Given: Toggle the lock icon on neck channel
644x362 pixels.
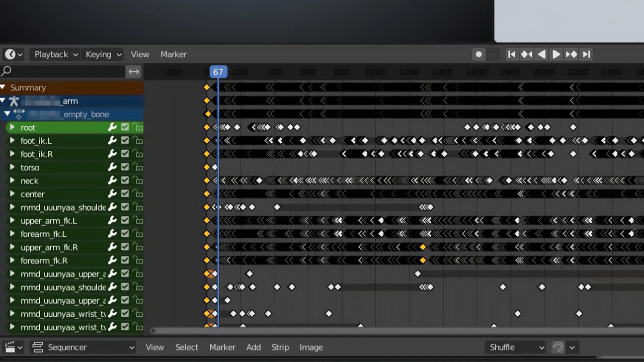Looking at the screenshot, I should tap(137, 181).
